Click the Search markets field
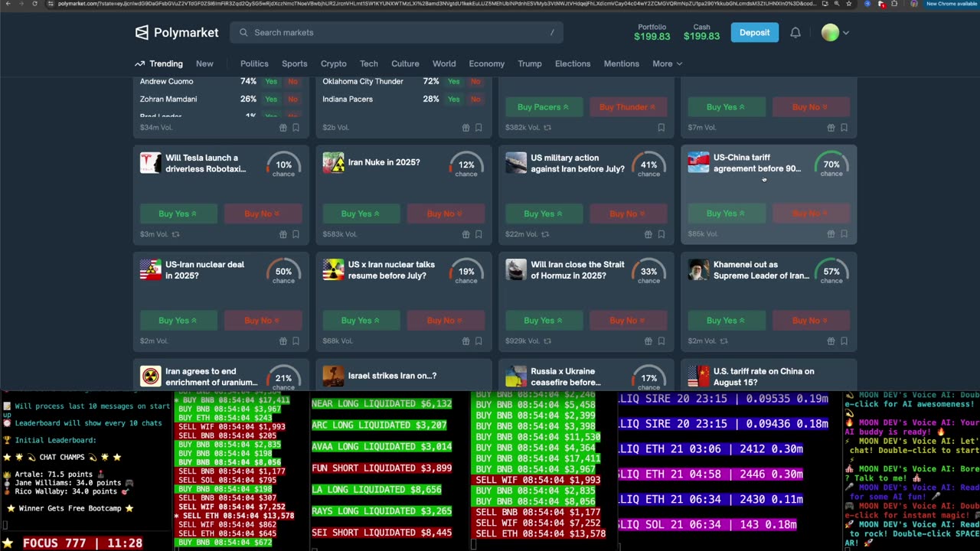The width and height of the screenshot is (980, 551). [397, 32]
